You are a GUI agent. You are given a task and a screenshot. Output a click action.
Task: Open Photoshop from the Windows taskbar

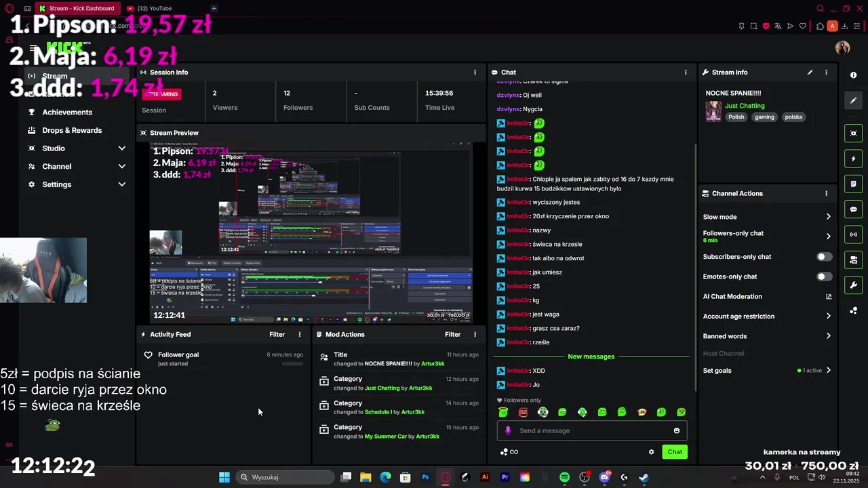tap(425, 477)
